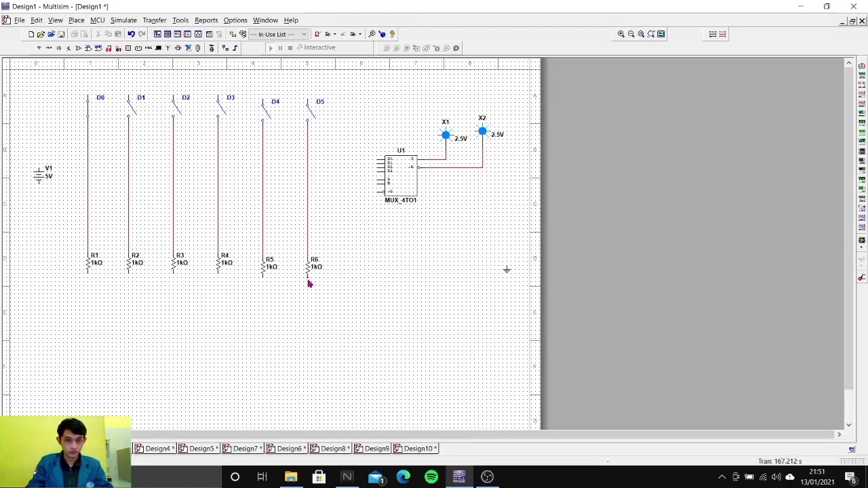Click the Find magnifier icon in main toolbar

(x=372, y=34)
